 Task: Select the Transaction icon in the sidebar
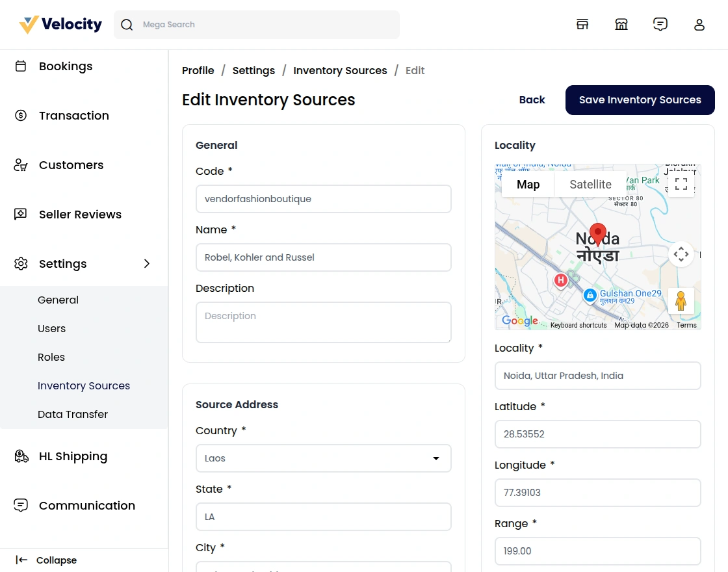pos(20,115)
